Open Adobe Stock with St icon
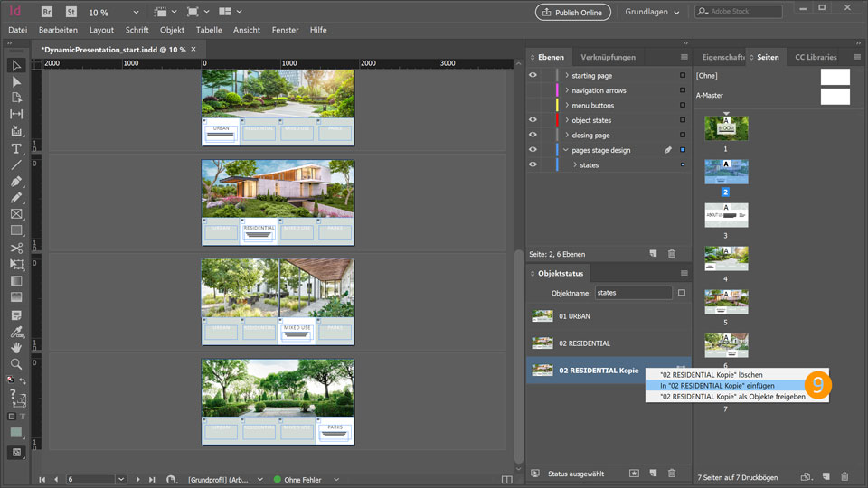 71,12
